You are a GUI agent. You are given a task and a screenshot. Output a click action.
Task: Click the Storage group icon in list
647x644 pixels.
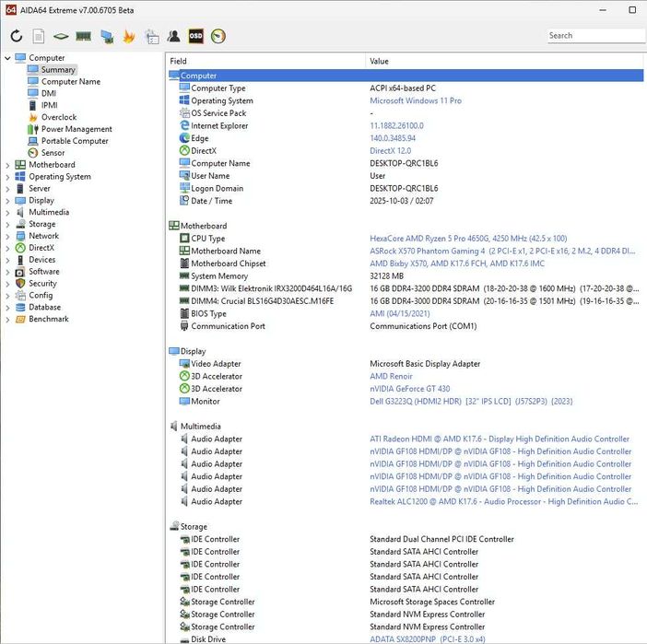[174, 526]
